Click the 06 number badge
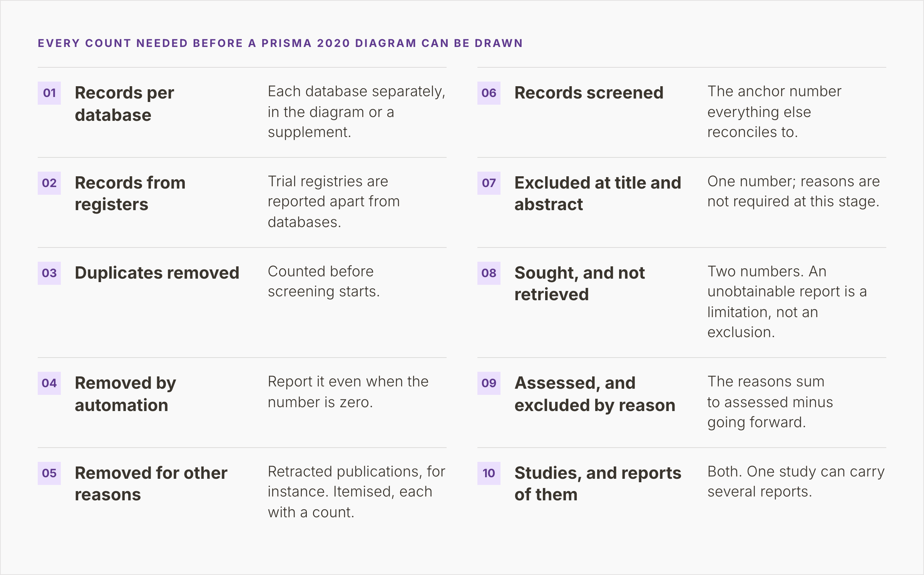924x575 pixels. pos(489,93)
